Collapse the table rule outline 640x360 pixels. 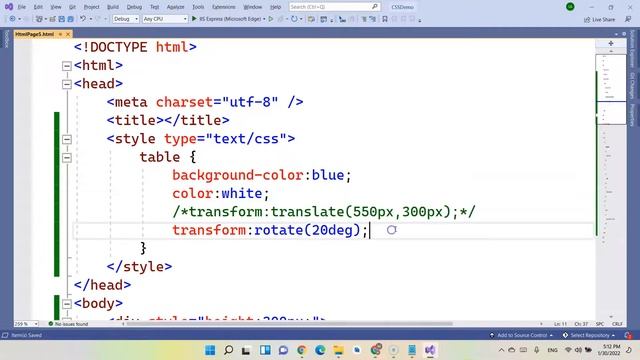tap(67, 158)
